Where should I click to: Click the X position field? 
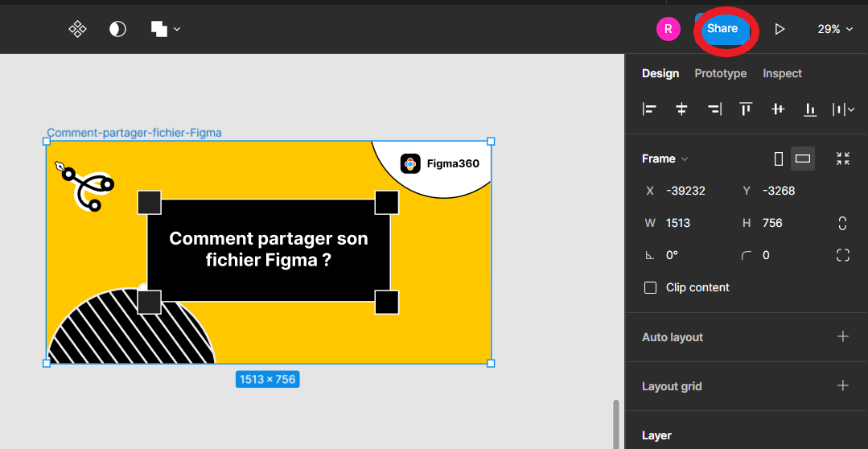tap(686, 191)
